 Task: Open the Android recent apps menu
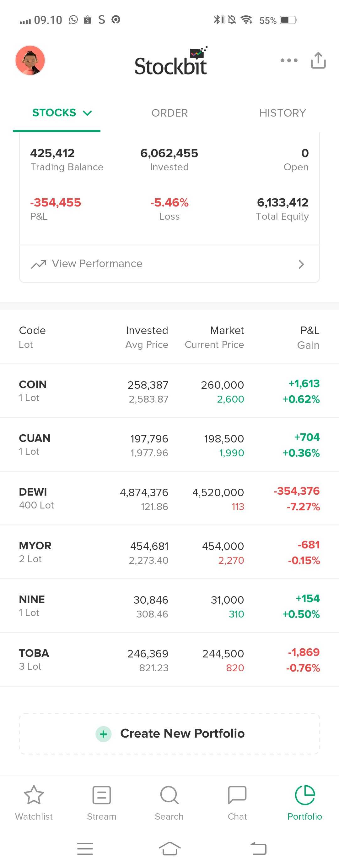[85, 849]
